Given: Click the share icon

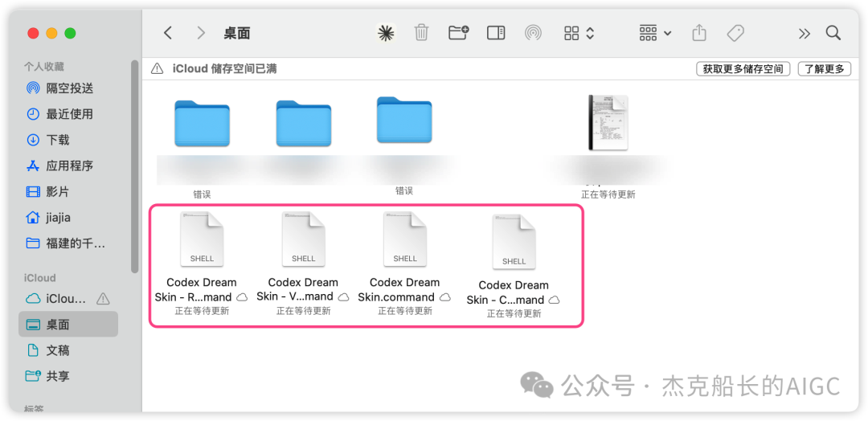Looking at the screenshot, I should pos(699,33).
